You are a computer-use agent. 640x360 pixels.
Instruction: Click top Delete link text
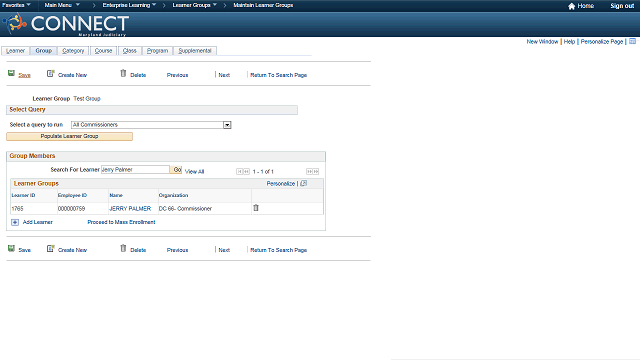point(138,75)
